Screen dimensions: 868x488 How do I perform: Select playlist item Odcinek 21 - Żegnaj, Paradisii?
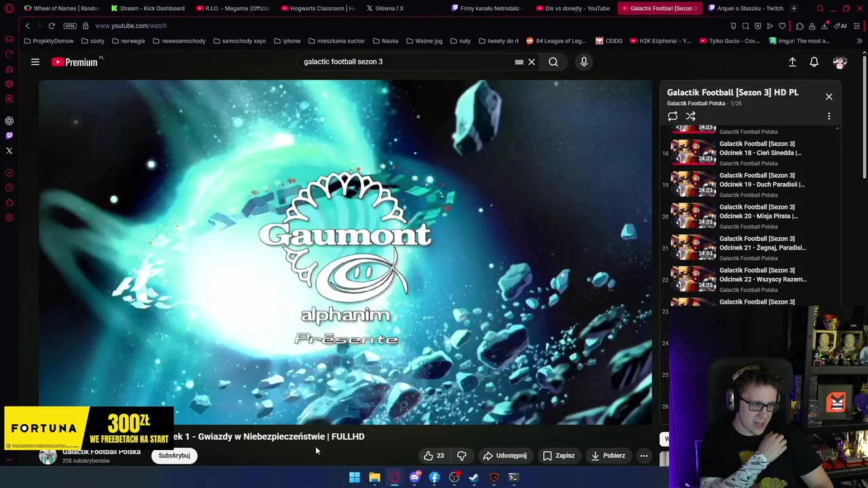click(749, 248)
